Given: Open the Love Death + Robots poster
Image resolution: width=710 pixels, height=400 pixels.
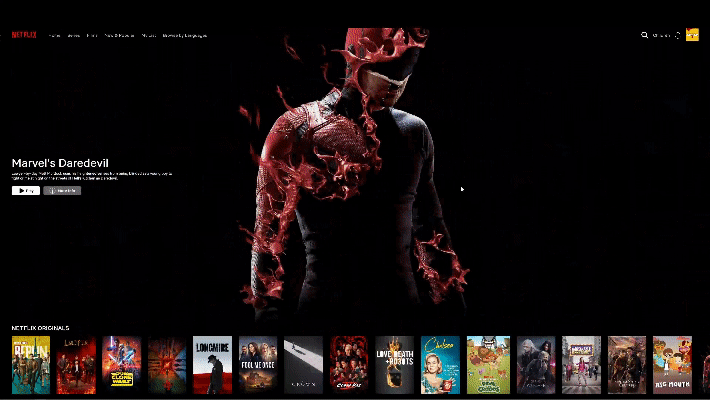Looking at the screenshot, I should [394, 365].
